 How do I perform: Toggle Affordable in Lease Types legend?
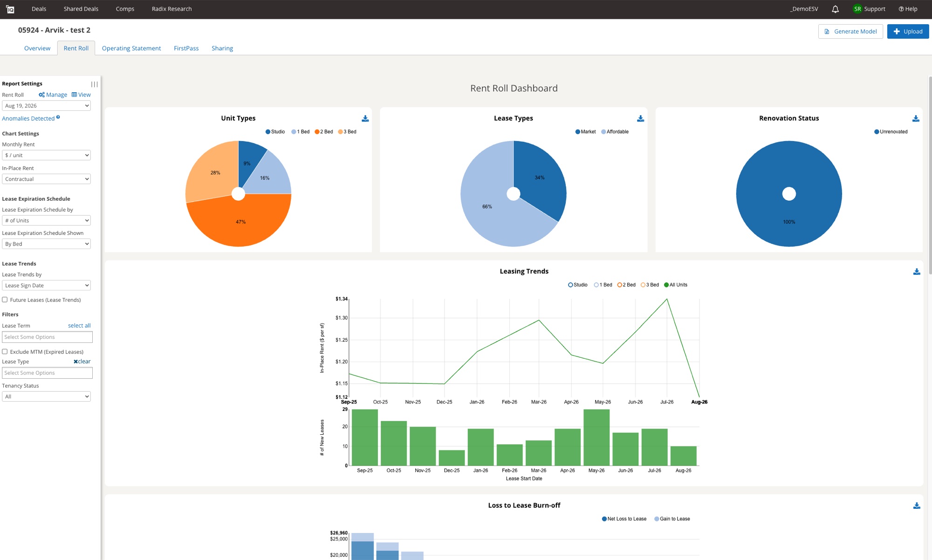(615, 132)
